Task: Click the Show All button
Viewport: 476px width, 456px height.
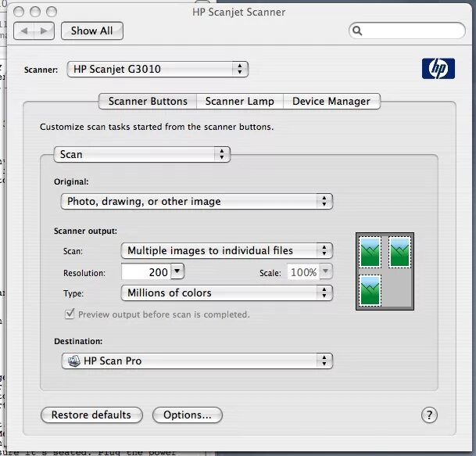Action: pyautogui.click(x=92, y=31)
